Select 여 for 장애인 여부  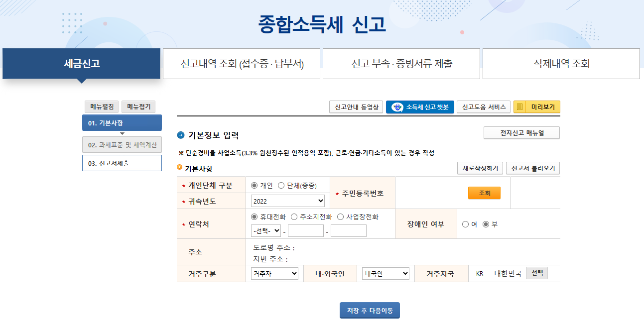pos(465,223)
